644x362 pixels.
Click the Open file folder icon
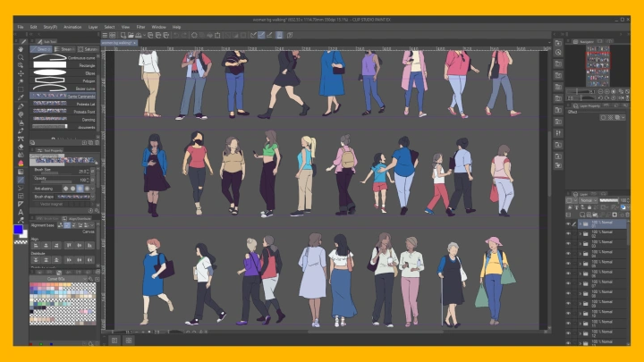point(131,35)
